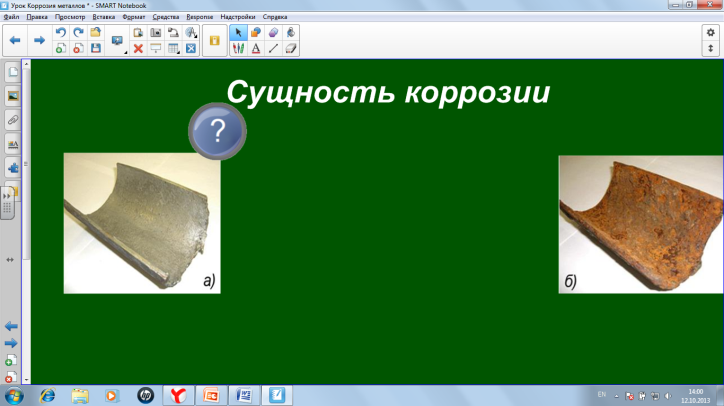
Task: Go to previous page using top toolbar arrow
Action: 15,40
